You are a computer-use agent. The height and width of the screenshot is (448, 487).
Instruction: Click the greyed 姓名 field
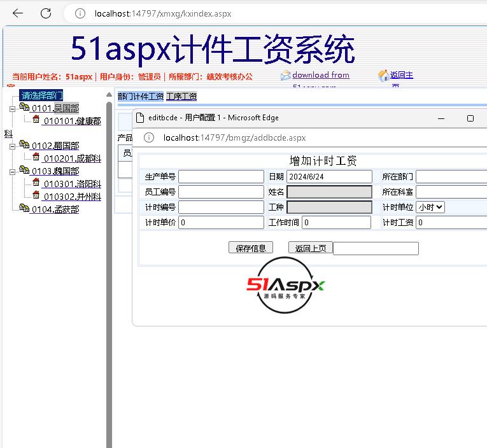pyautogui.click(x=329, y=192)
